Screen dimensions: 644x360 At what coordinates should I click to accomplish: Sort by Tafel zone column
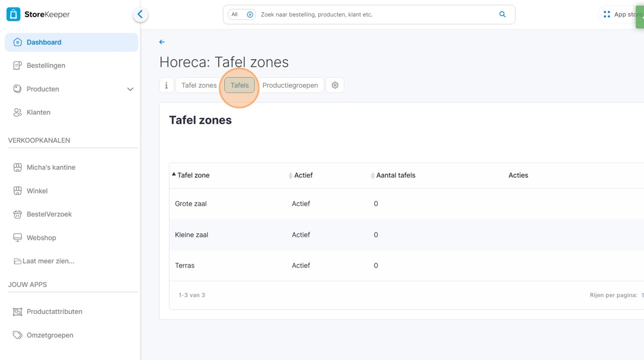pos(193,175)
